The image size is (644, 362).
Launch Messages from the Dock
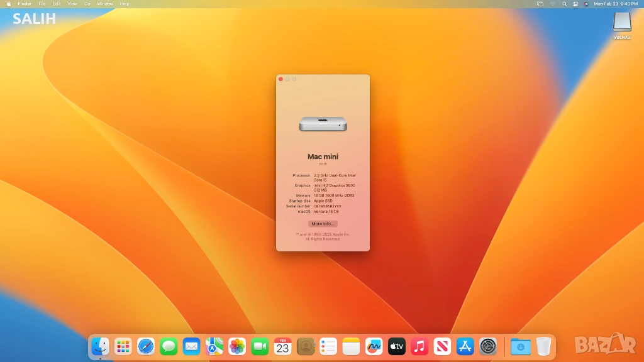pyautogui.click(x=169, y=346)
